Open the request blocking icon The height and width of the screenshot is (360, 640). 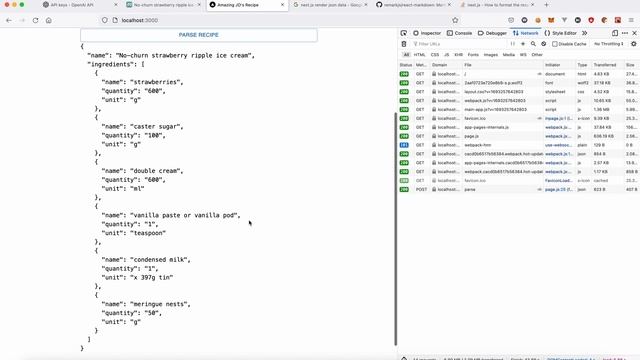click(x=544, y=44)
